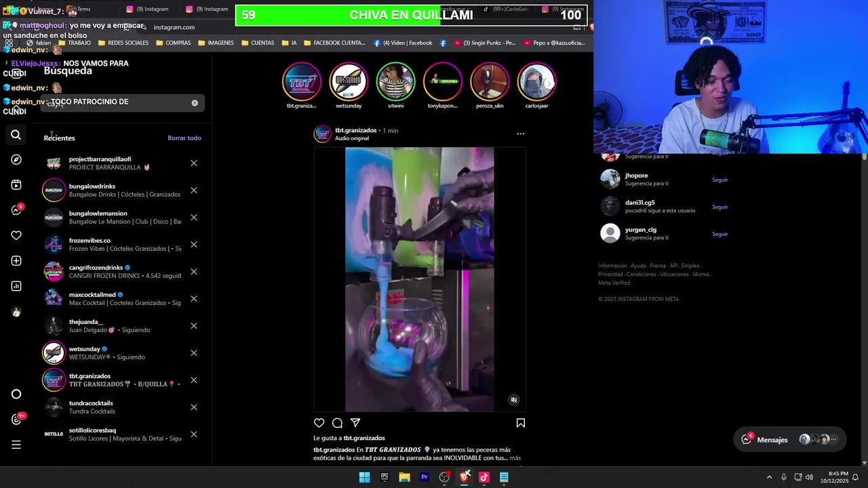Open OBS Studio from the taskbar
The width and height of the screenshot is (868, 488).
444,477
